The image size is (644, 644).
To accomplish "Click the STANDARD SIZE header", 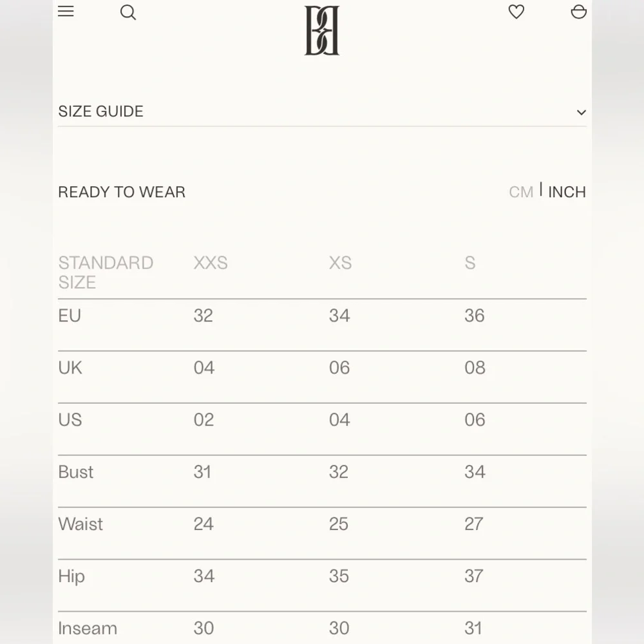I will (105, 272).
